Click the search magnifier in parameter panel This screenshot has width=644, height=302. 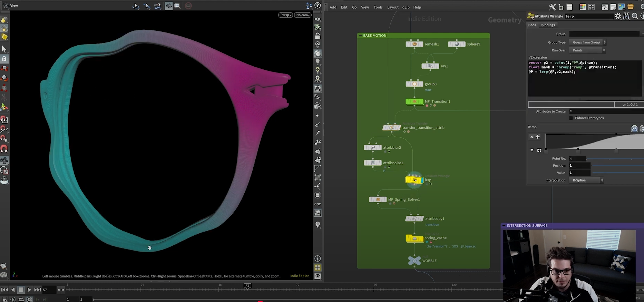(635, 16)
